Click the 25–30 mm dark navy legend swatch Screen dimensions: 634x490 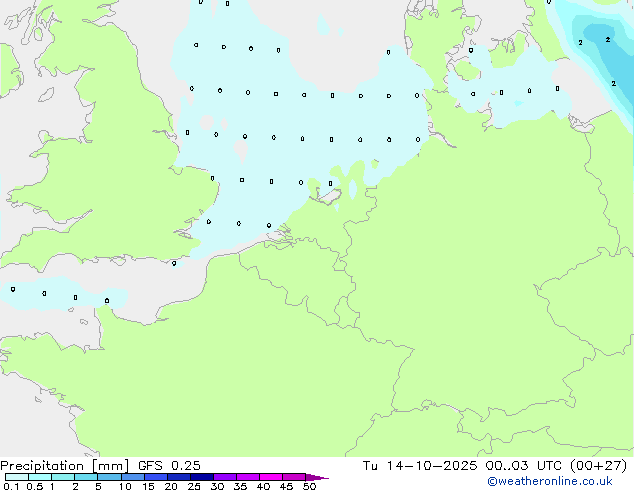pos(202,477)
